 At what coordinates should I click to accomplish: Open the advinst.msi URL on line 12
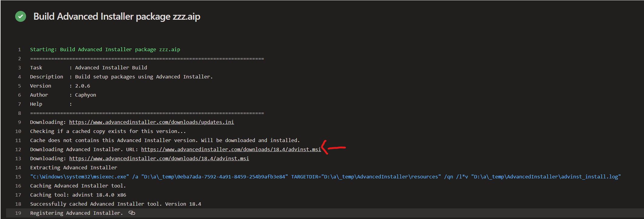pyautogui.click(x=231, y=149)
